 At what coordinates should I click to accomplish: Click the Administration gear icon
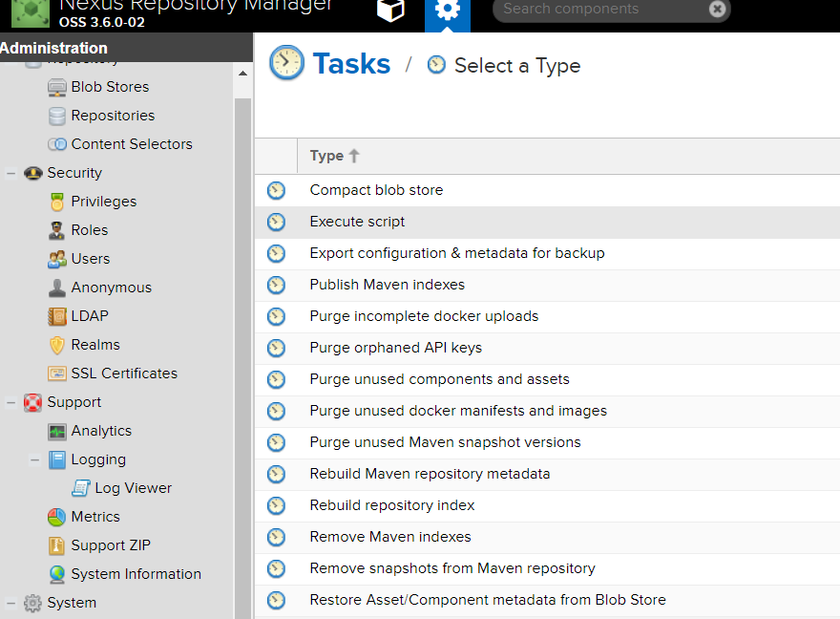pyautogui.click(x=447, y=11)
